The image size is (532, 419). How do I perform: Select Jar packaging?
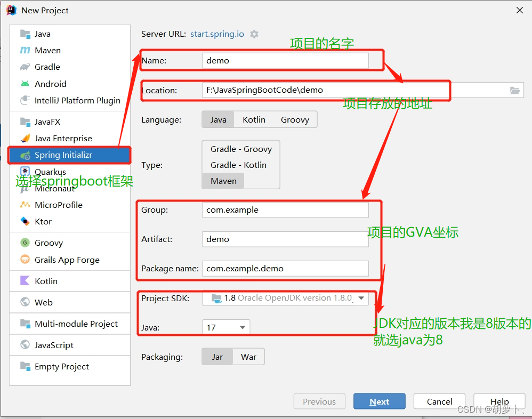(217, 357)
